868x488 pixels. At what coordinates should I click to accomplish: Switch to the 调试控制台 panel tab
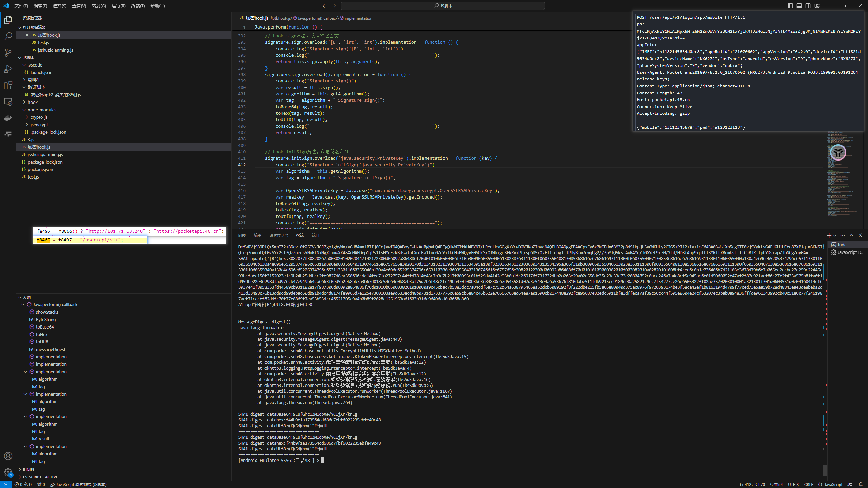click(278, 236)
